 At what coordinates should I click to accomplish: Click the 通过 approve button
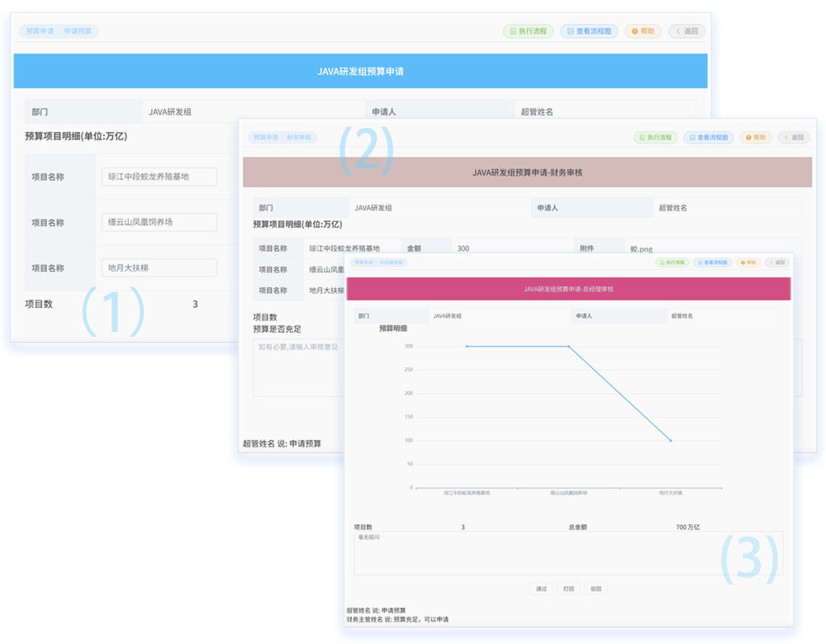pos(541,589)
